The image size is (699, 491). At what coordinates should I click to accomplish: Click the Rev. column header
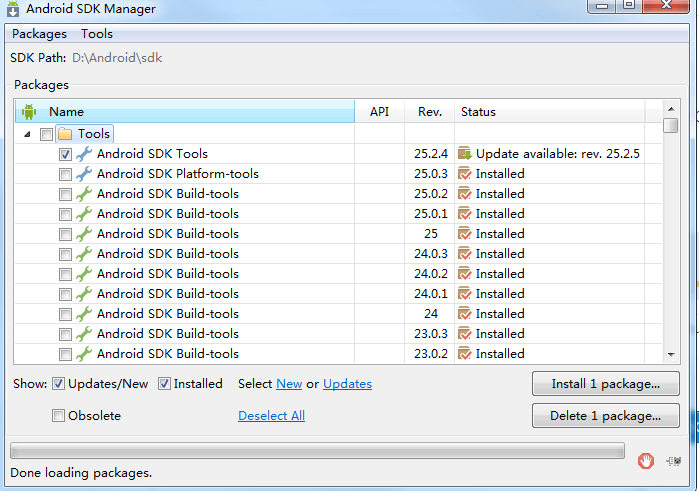(x=430, y=111)
